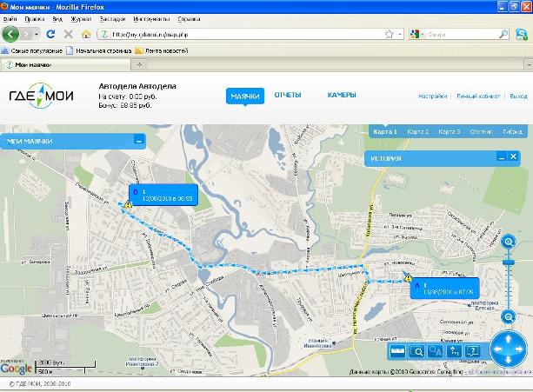
Task: Select the ruler measurement tool
Action: click(x=397, y=351)
